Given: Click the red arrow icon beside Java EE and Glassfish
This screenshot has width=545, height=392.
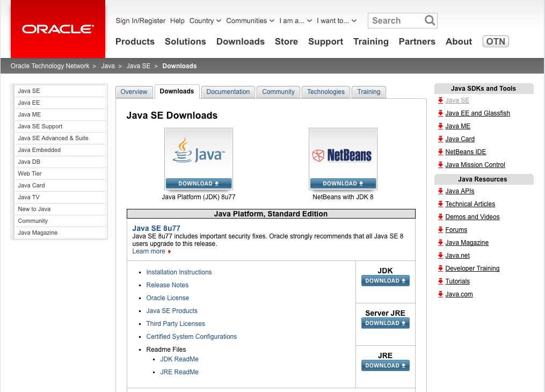Looking at the screenshot, I should 440,113.
